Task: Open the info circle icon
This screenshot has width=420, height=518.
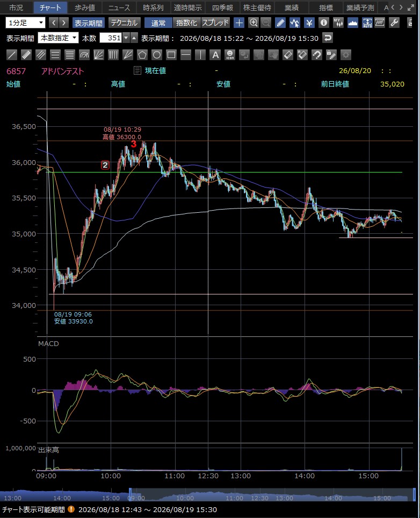Action: tap(324, 23)
